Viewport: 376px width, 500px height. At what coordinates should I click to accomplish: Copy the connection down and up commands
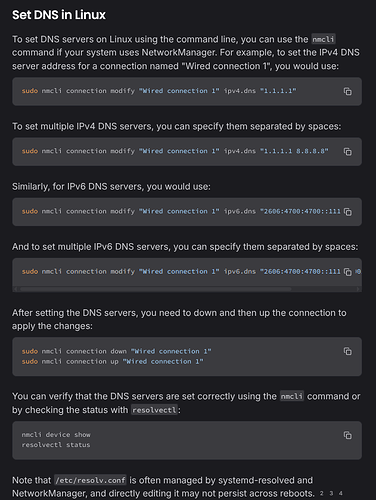tap(348, 351)
